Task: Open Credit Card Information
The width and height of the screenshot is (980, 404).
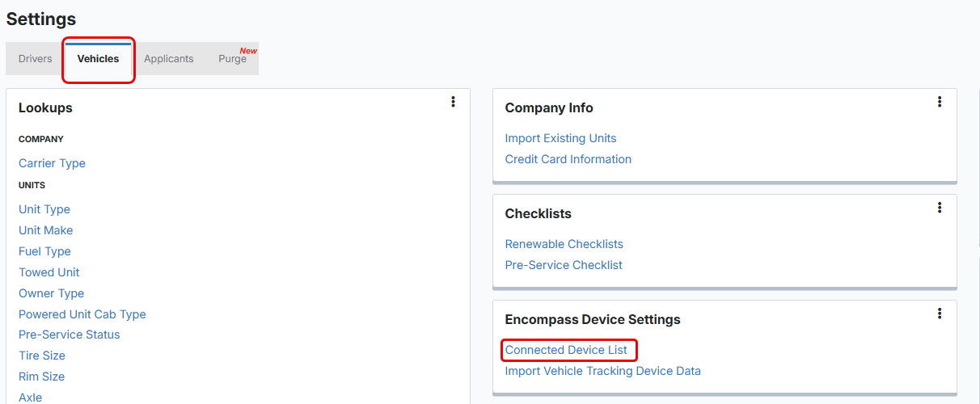Action: (568, 159)
